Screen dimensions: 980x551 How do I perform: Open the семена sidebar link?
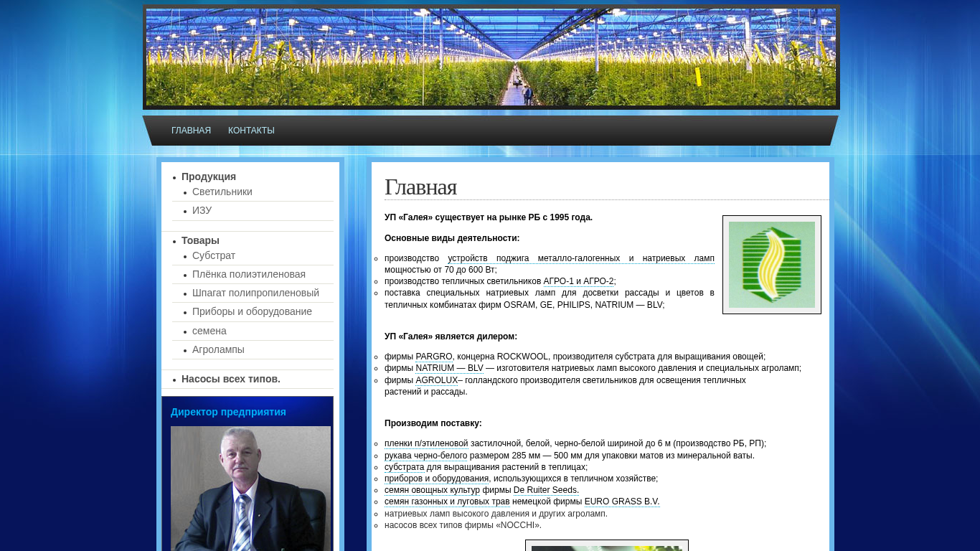(x=209, y=331)
